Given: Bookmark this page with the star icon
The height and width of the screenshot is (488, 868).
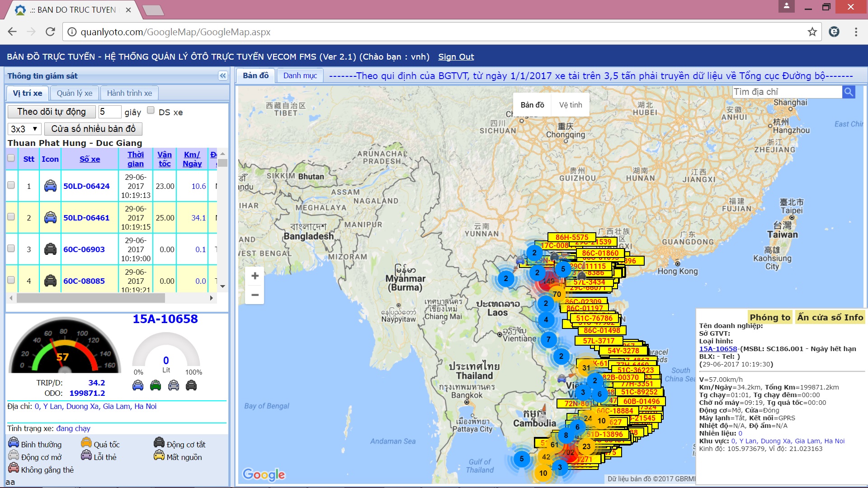Looking at the screenshot, I should pos(812,32).
